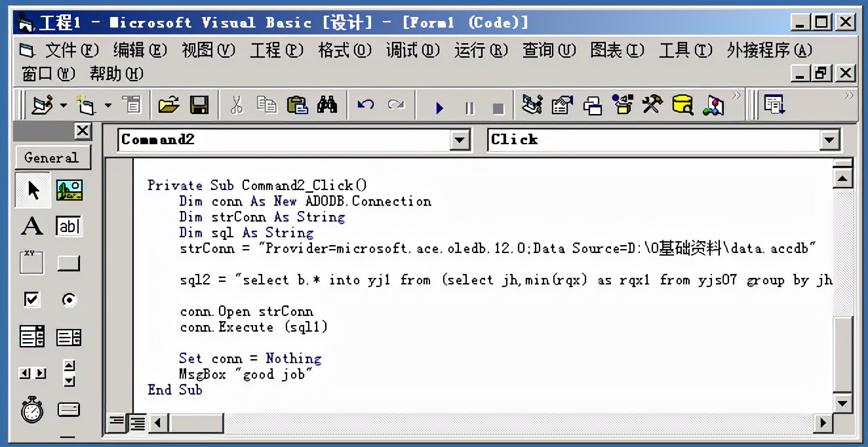Viewport: 868px width, 447px height.
Task: Select the Timer control in toolbox
Action: tap(31, 410)
